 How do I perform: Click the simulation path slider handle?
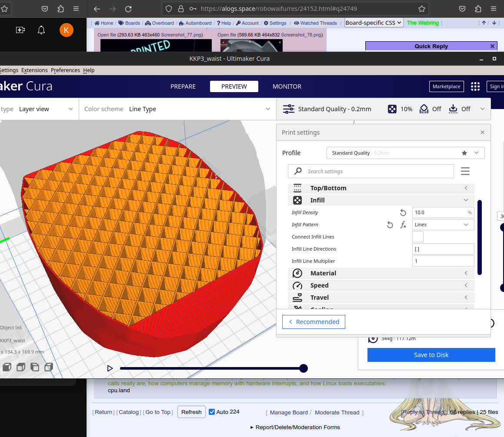(304, 368)
